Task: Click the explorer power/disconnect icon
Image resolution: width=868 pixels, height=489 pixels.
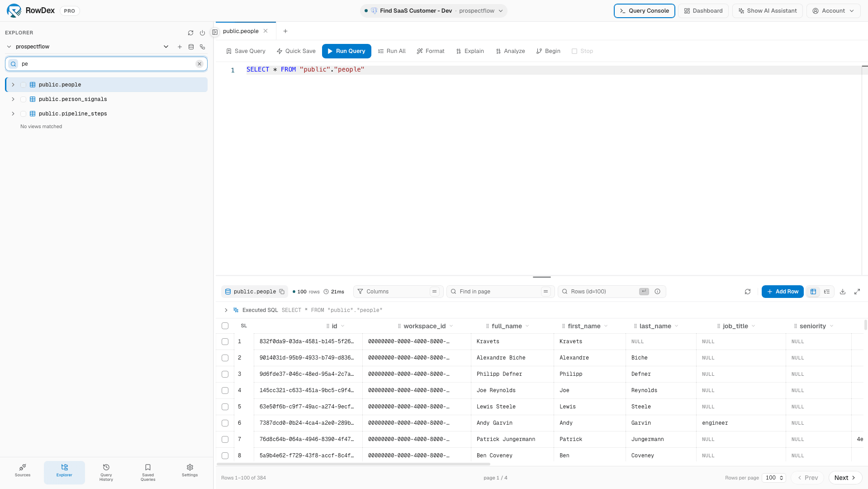Action: pos(202,33)
